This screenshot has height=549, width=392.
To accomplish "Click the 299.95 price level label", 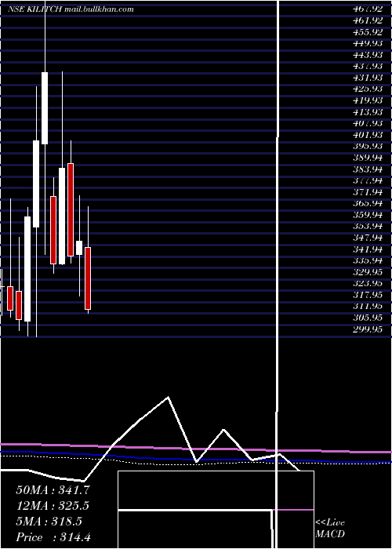I will click(367, 329).
